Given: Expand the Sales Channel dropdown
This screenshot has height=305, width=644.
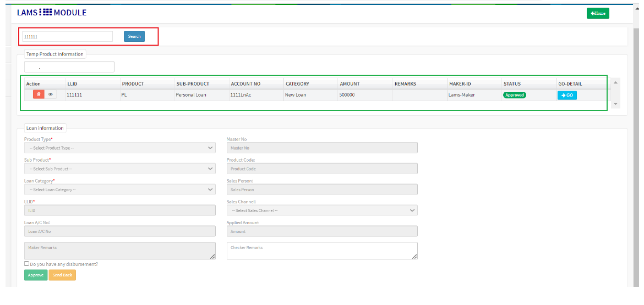Looking at the screenshot, I should pyautogui.click(x=322, y=210).
